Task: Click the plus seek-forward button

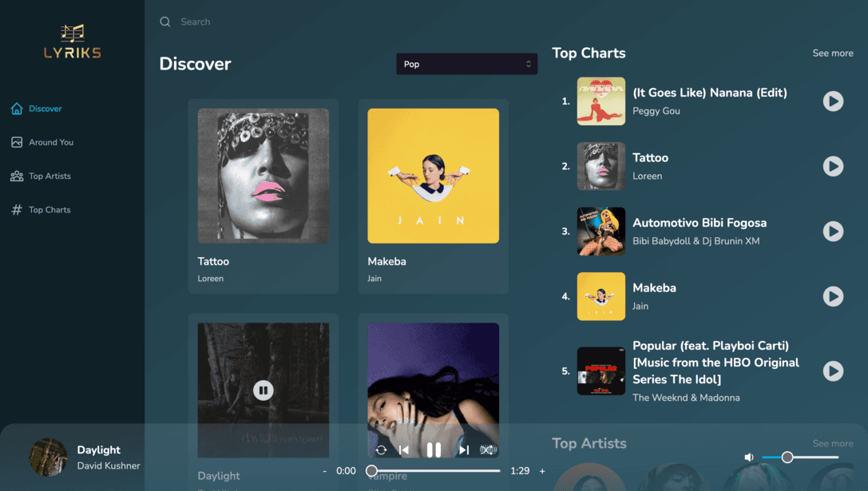Action: click(542, 471)
